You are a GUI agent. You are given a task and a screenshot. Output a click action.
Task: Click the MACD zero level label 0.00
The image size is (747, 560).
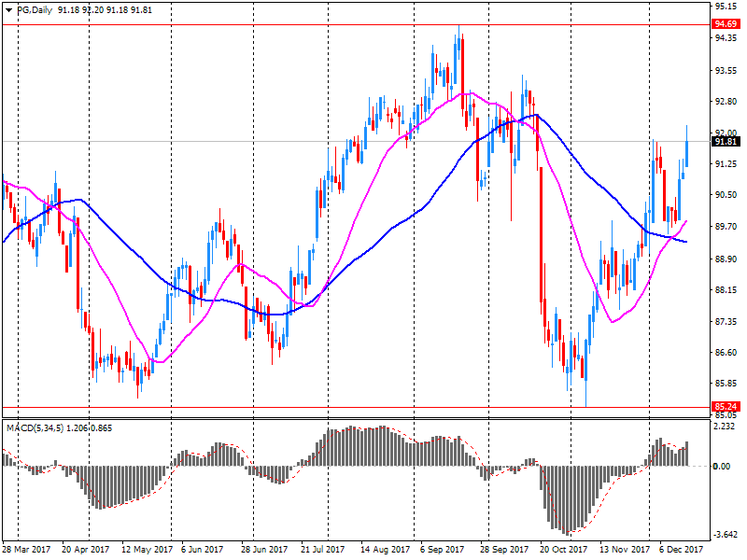click(x=722, y=466)
